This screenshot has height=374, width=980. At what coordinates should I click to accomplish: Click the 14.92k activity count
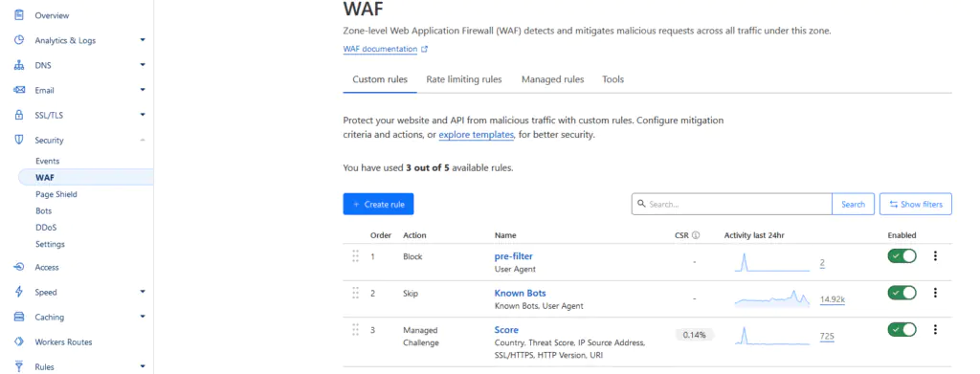tap(833, 299)
